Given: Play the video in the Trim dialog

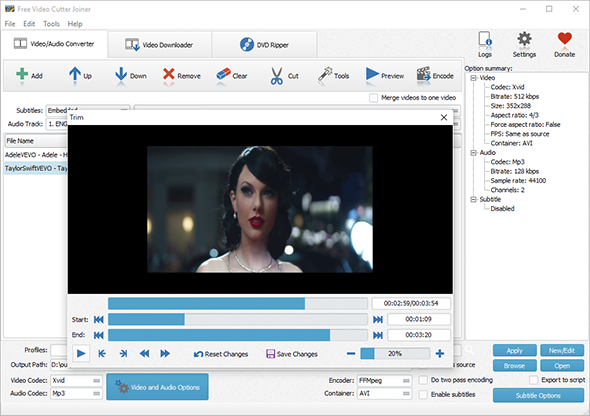Looking at the screenshot, I should (81, 354).
